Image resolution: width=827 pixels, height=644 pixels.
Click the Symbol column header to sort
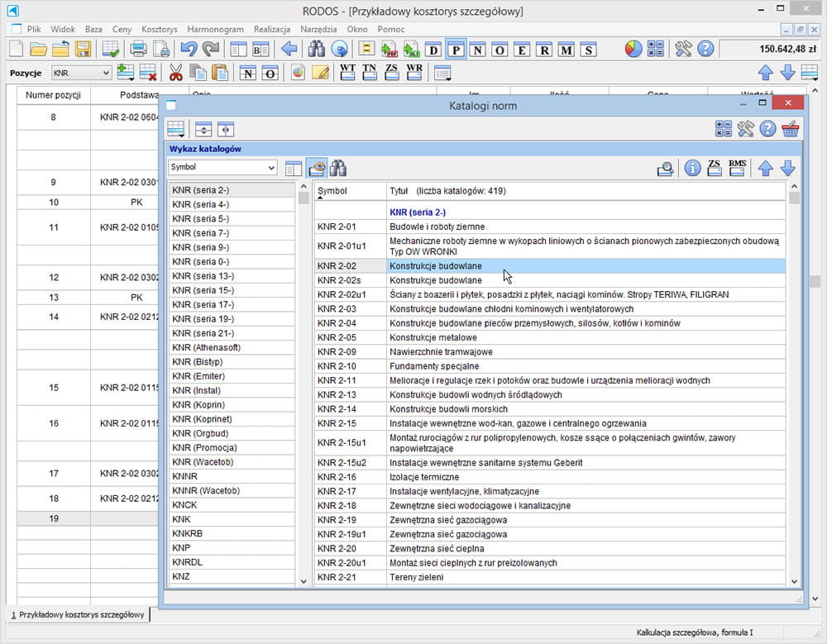[332, 191]
